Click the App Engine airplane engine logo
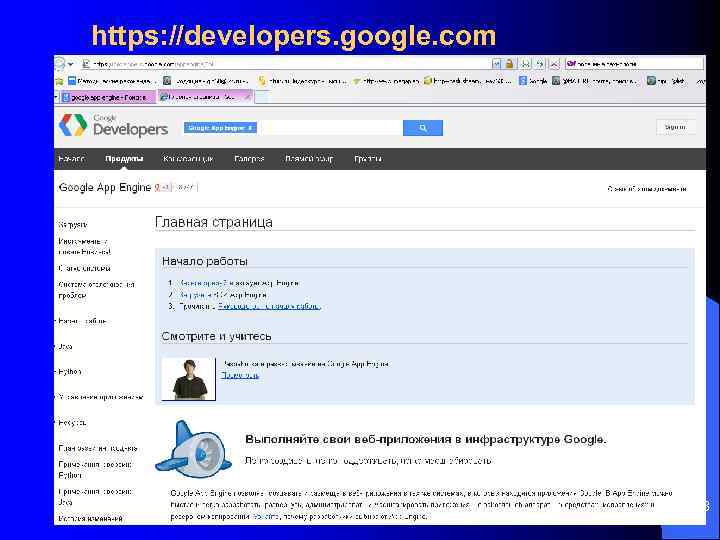This screenshot has width=720, height=540. click(x=193, y=450)
